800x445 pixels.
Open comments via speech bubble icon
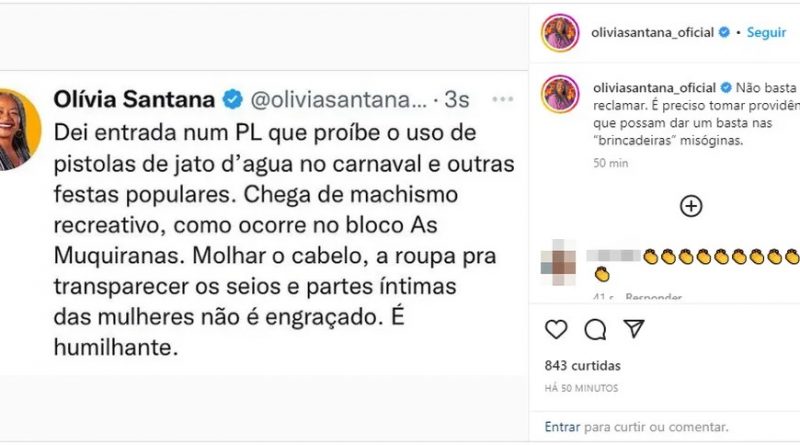pos(595,329)
